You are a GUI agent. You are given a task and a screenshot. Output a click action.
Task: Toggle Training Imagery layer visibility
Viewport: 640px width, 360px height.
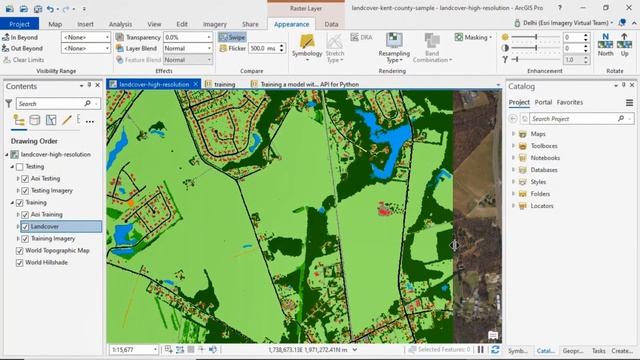(x=25, y=238)
